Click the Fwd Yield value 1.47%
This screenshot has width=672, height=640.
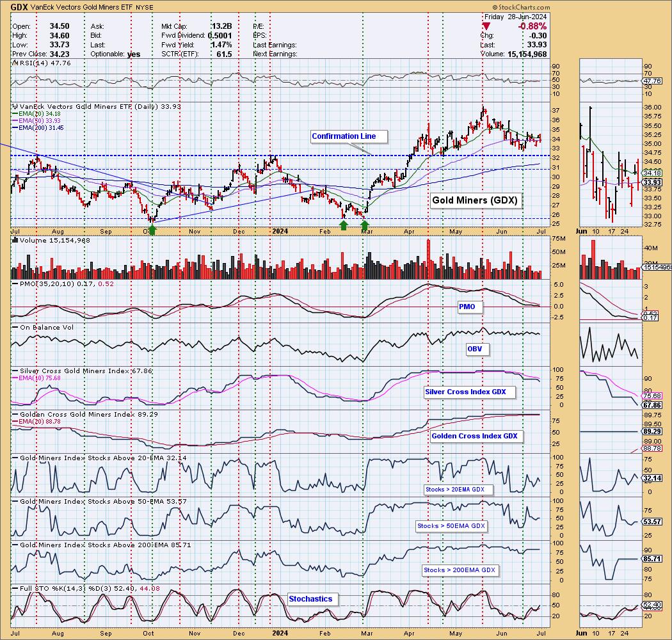point(221,45)
